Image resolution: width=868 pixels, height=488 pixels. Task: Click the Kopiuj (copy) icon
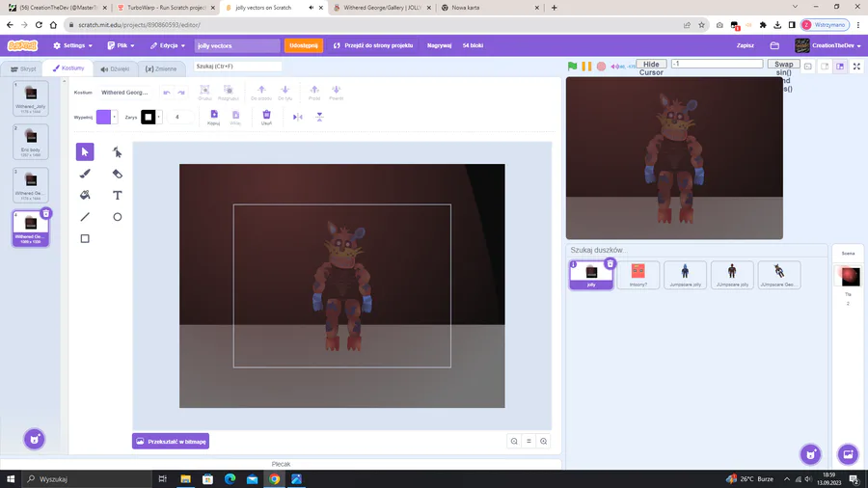[x=214, y=117]
